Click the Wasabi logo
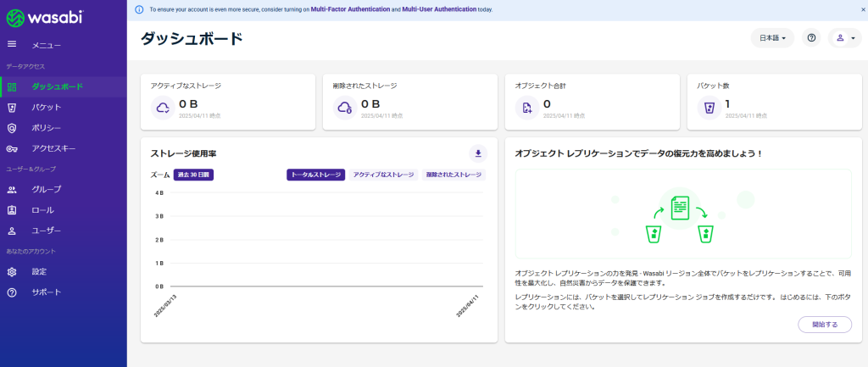This screenshot has height=367, width=868. [45, 17]
